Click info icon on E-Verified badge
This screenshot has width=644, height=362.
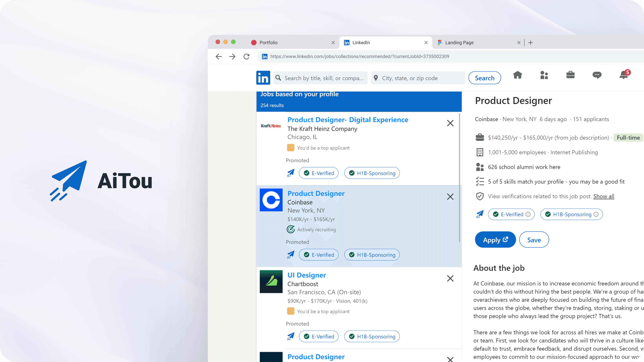pyautogui.click(x=528, y=214)
